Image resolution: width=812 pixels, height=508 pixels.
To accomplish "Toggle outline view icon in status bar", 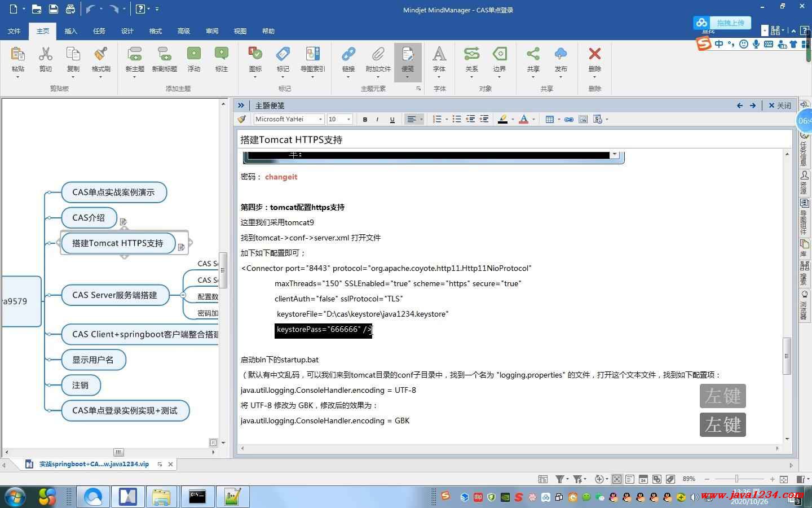I will pos(630,479).
